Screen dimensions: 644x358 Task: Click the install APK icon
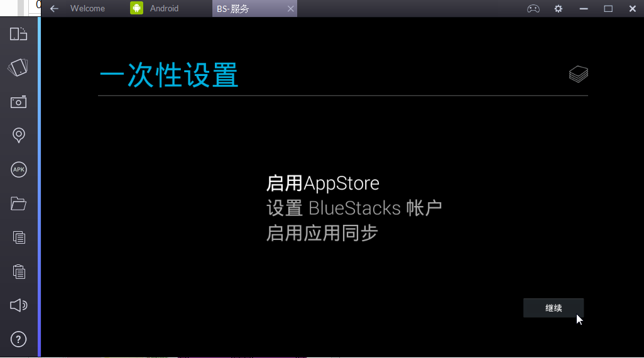[x=18, y=170]
